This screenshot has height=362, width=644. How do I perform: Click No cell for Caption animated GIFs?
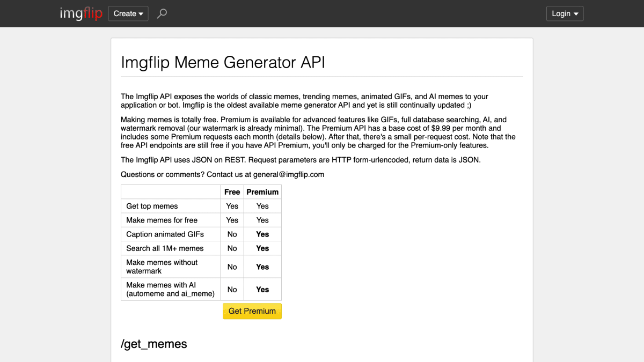click(x=232, y=234)
